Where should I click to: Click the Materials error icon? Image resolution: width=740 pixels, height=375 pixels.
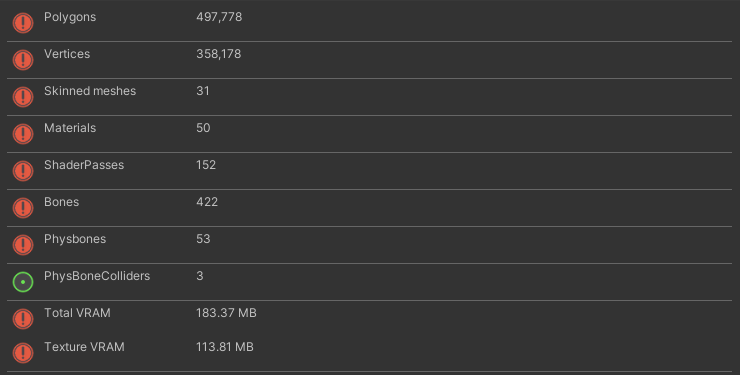pos(23,134)
